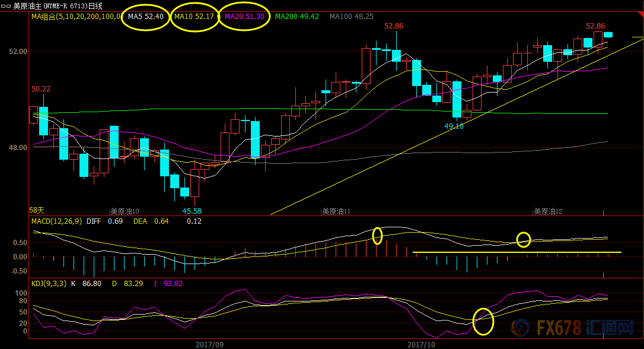Screen dimensions: 644x349
Task: Click the 0.50 MACD axis label
Action: click(20, 243)
